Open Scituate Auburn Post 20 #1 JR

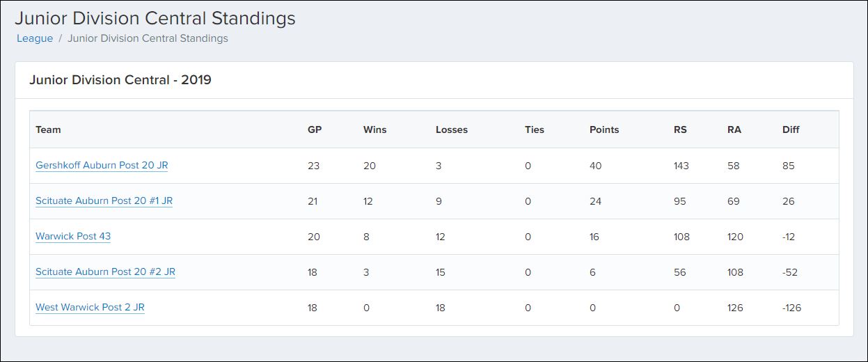104,201
